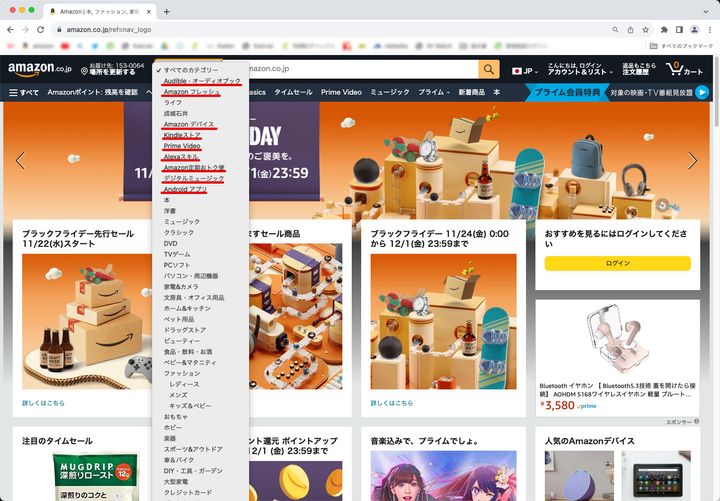Click 詳しくはこちら link under first card
The width and height of the screenshot is (720, 501).
tap(43, 403)
